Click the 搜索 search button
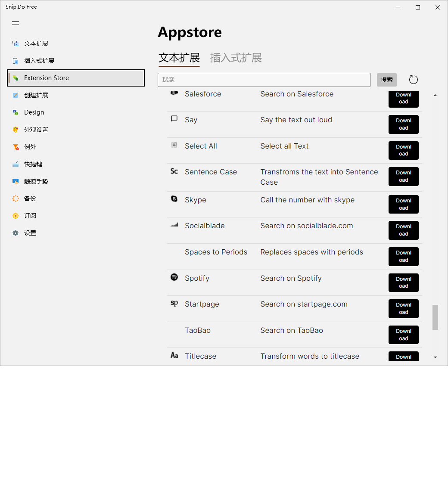 [x=386, y=80]
